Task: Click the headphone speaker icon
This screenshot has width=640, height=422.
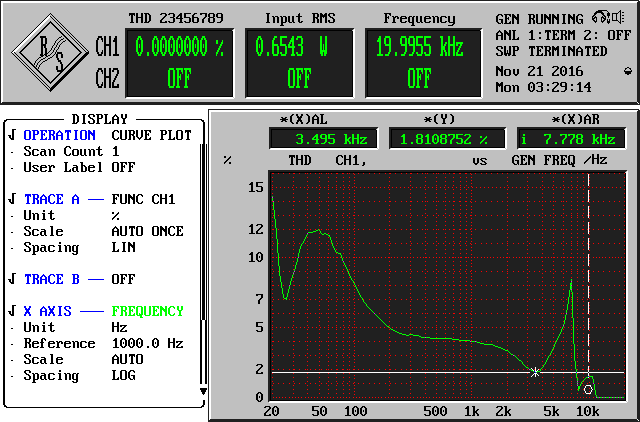Action: click(x=602, y=19)
